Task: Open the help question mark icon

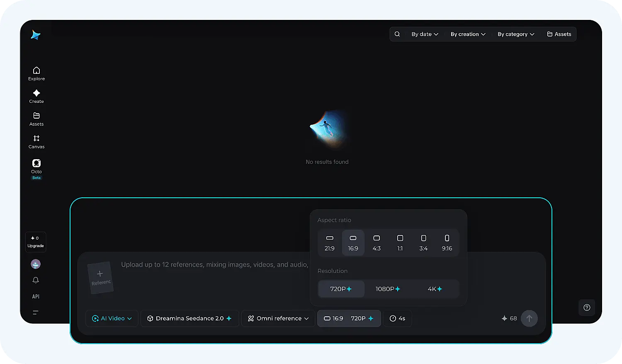Action: (587, 308)
